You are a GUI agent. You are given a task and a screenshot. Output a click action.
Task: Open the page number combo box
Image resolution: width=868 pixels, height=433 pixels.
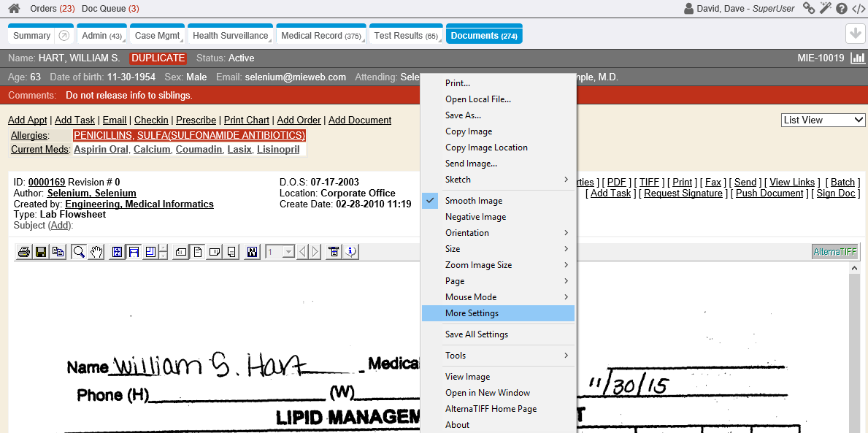pyautogui.click(x=280, y=252)
